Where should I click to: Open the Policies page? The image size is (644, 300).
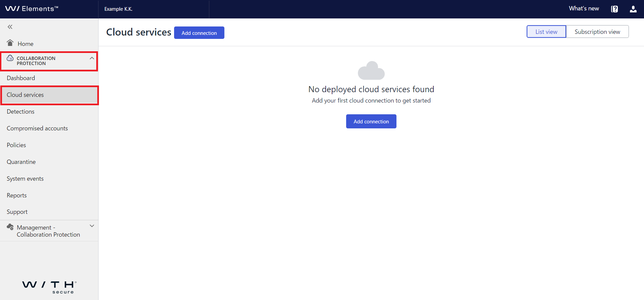click(16, 145)
